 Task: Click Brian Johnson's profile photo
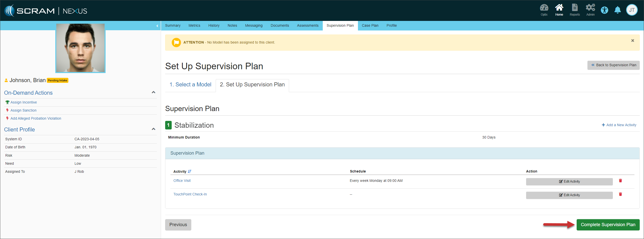[x=80, y=48]
